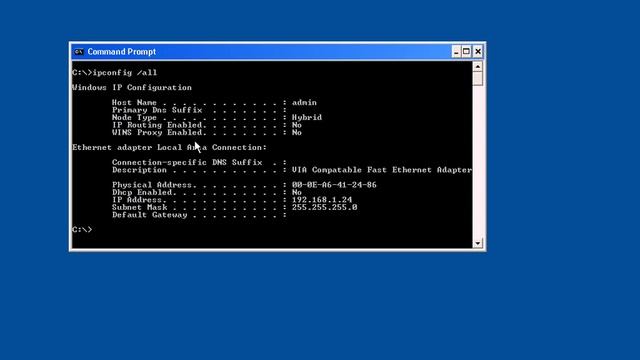Click the host name value 'admin'
The image size is (640, 360).
coord(304,102)
